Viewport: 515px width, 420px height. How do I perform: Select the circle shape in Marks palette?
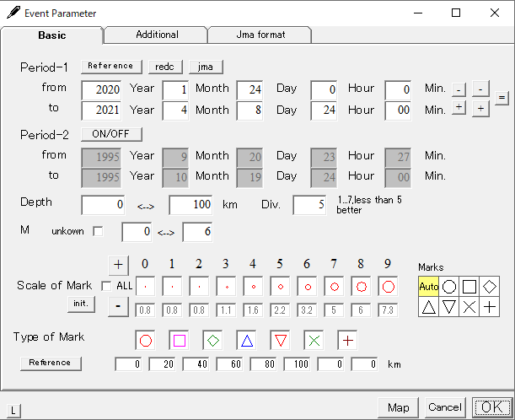(x=449, y=287)
